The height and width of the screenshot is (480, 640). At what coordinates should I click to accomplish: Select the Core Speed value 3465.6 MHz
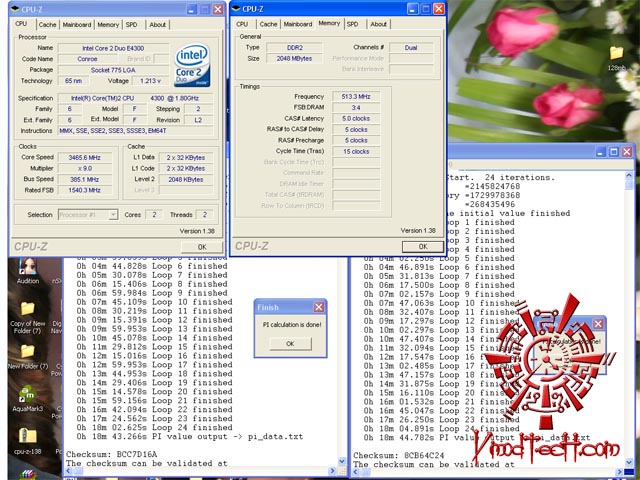coord(85,158)
